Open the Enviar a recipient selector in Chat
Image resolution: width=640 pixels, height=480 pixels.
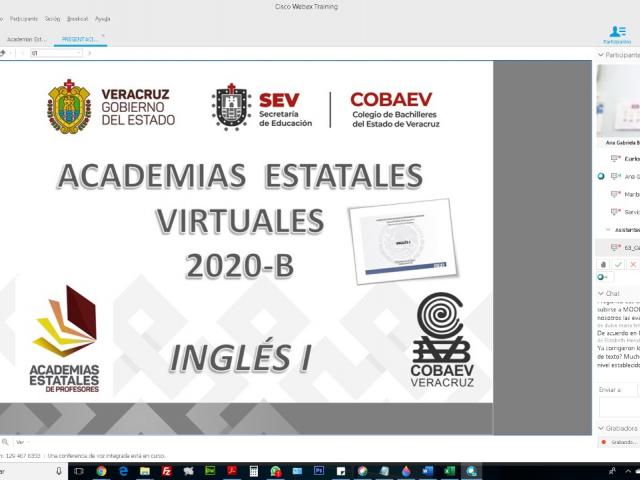pyautogui.click(x=638, y=390)
